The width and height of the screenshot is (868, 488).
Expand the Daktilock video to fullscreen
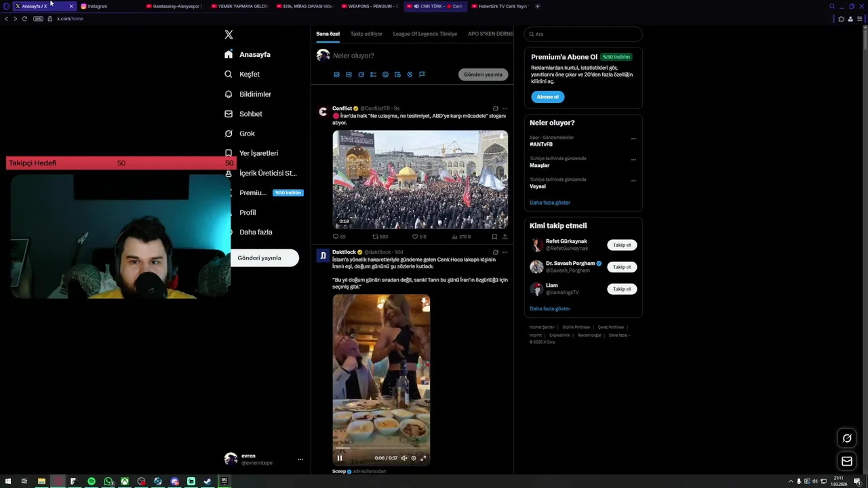click(423, 458)
